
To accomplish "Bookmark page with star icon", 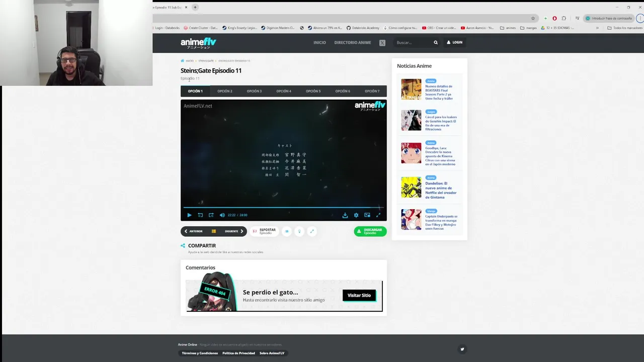I will [x=533, y=18].
